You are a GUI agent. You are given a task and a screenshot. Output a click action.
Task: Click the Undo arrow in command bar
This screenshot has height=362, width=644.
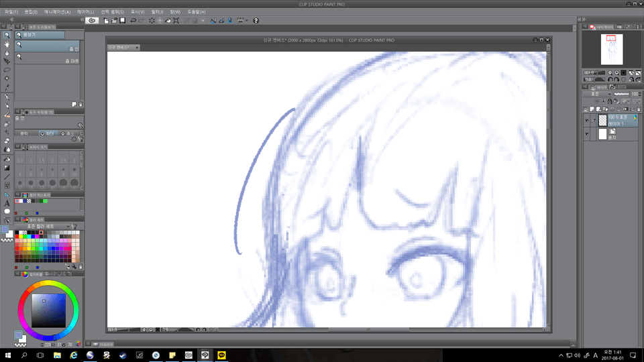click(x=133, y=21)
